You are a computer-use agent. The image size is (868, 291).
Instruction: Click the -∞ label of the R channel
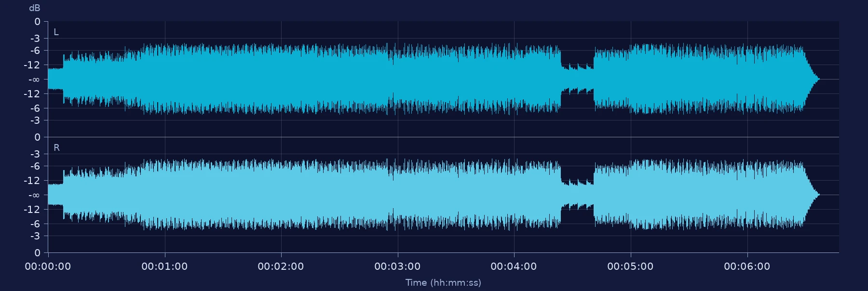coord(34,195)
